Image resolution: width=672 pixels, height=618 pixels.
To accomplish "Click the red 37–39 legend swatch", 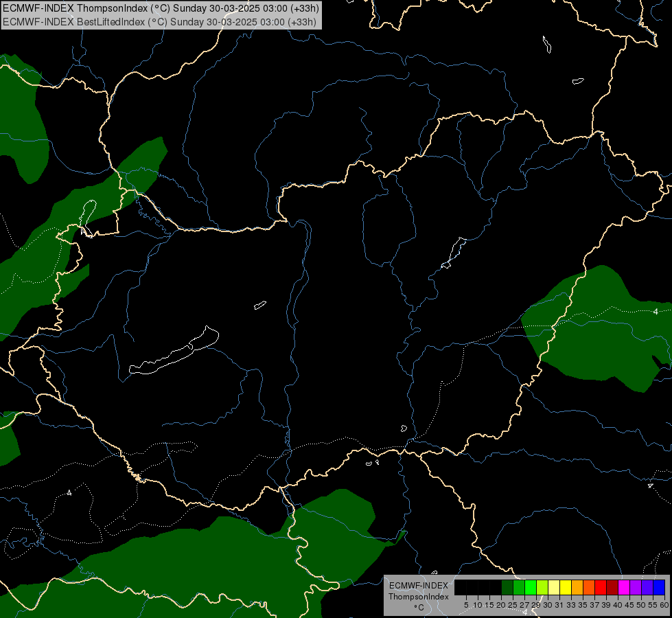I will point(601,587).
